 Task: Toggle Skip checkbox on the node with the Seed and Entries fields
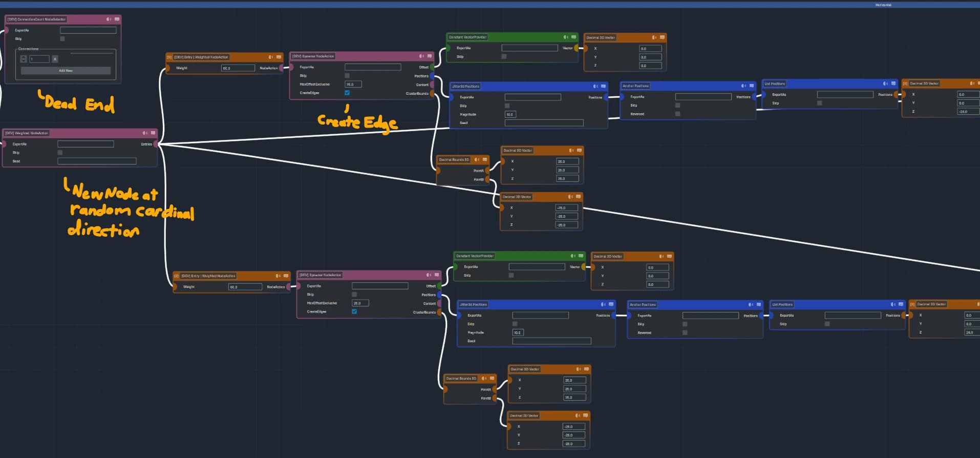[60, 152]
